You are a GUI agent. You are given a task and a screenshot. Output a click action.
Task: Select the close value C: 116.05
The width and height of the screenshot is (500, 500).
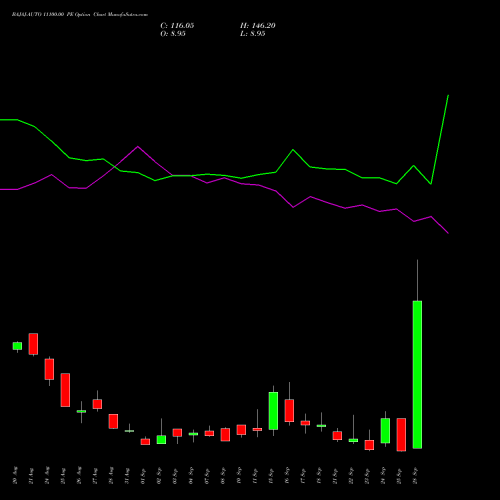click(x=177, y=26)
